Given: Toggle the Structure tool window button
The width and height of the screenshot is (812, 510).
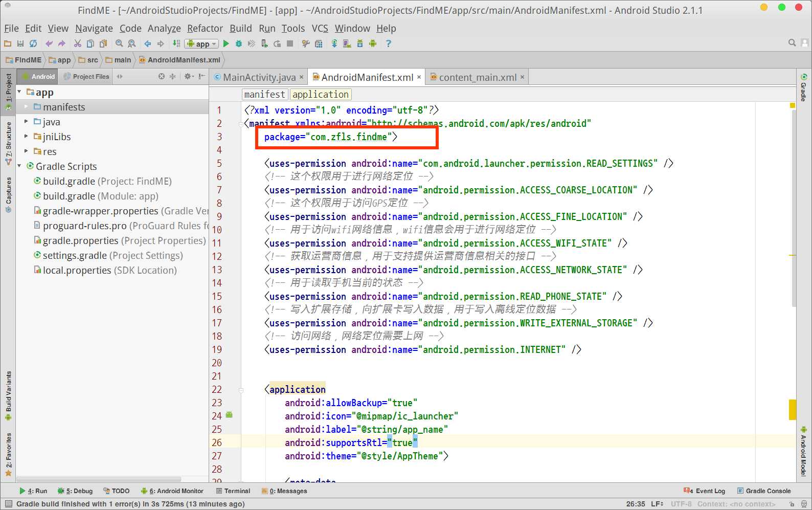Looking at the screenshot, I should coord(8,144).
